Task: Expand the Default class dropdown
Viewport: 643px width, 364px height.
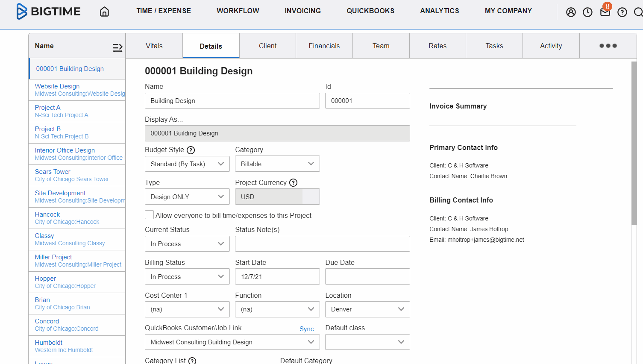Action: point(367,342)
